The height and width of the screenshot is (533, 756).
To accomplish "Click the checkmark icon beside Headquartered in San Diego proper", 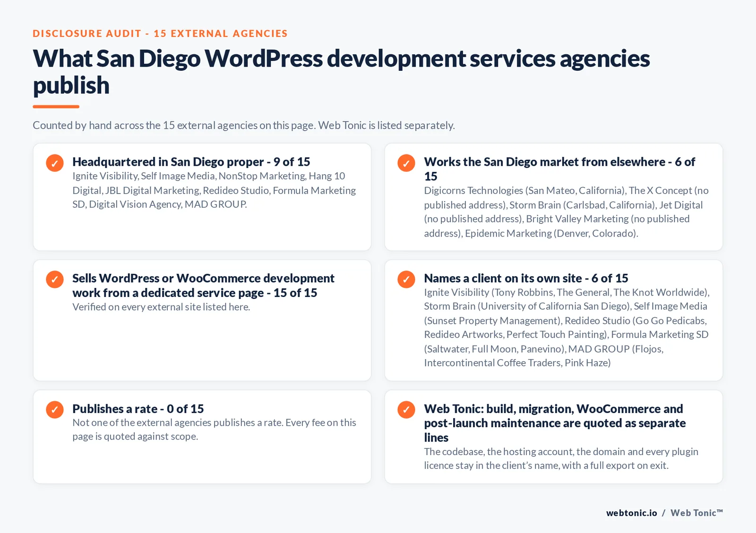I will point(55,163).
